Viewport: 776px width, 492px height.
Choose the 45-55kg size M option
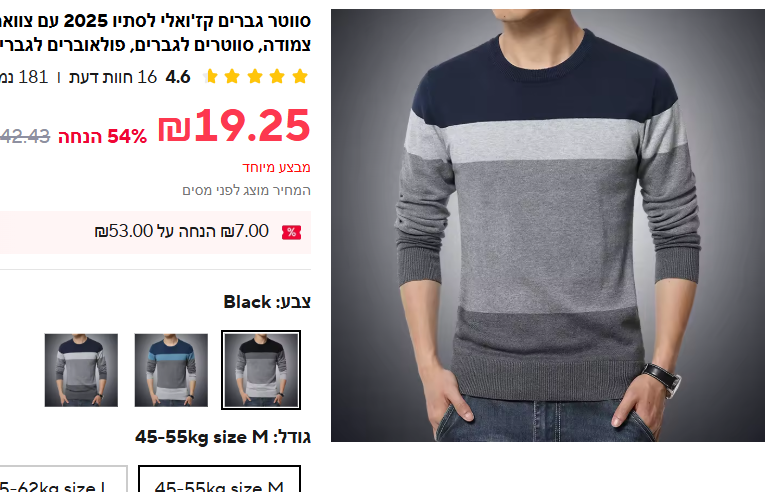(219, 479)
